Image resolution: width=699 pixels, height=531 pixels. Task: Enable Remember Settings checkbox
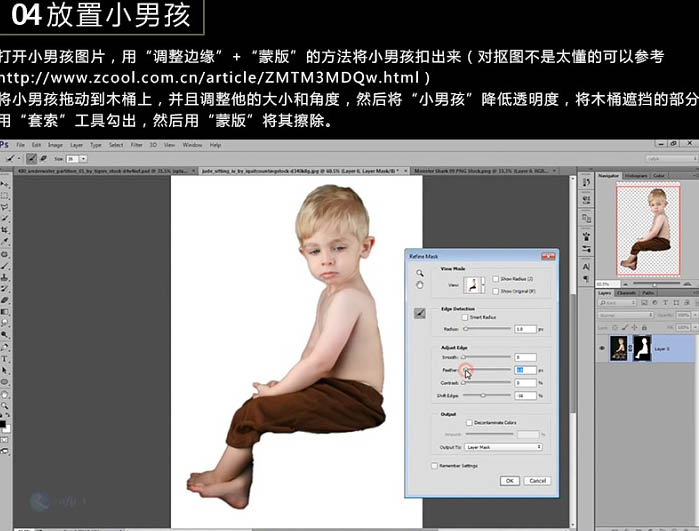(x=434, y=465)
